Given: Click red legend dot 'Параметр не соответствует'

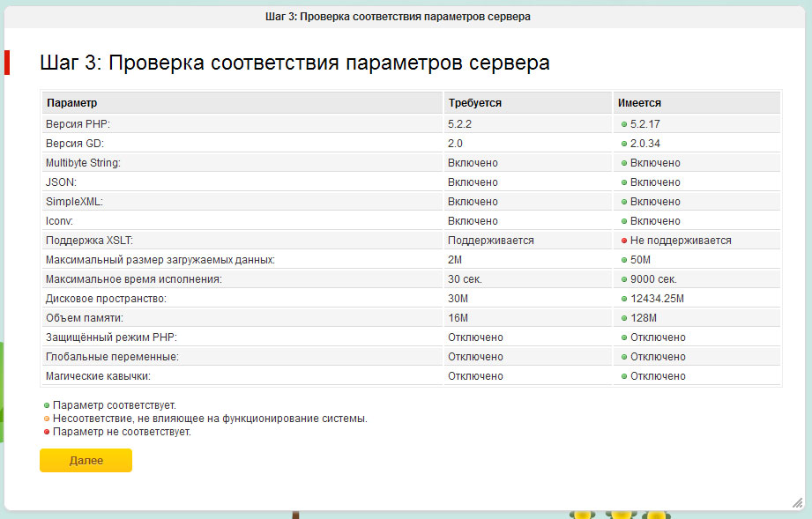Looking at the screenshot, I should (47, 432).
